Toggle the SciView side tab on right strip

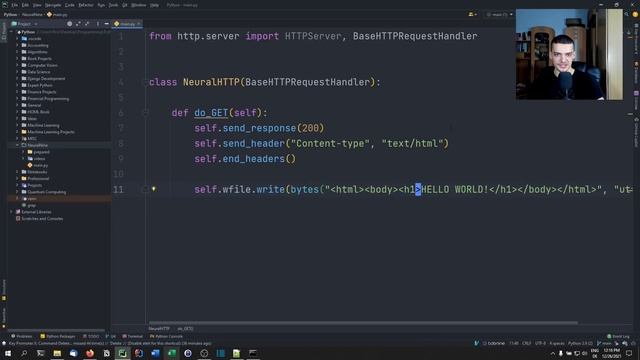[636, 100]
